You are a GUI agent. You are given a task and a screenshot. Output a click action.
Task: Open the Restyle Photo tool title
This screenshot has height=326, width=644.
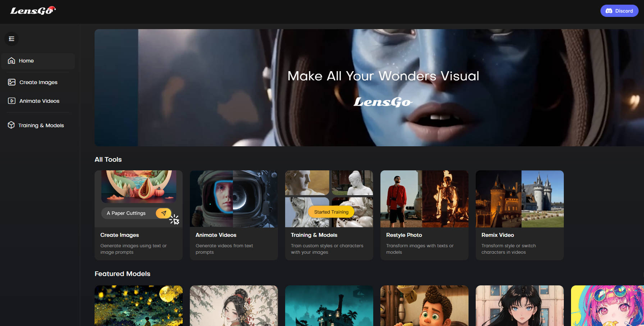(x=404, y=235)
